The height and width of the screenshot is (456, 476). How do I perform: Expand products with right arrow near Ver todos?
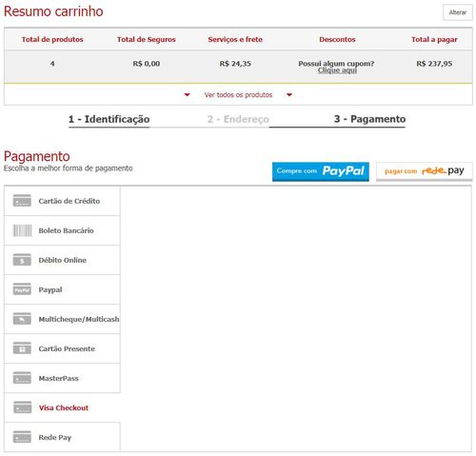(x=289, y=95)
